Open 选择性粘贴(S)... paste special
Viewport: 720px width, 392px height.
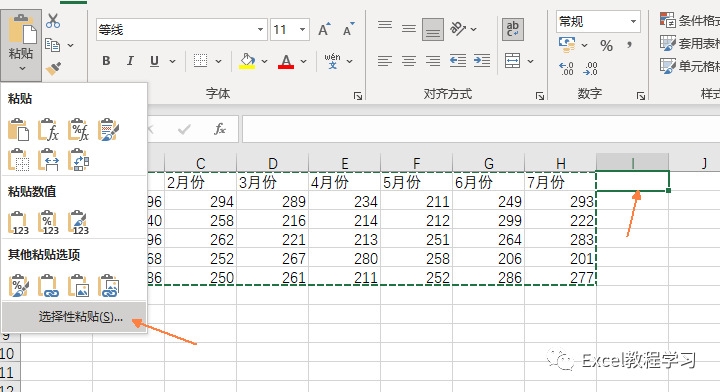[x=74, y=317]
